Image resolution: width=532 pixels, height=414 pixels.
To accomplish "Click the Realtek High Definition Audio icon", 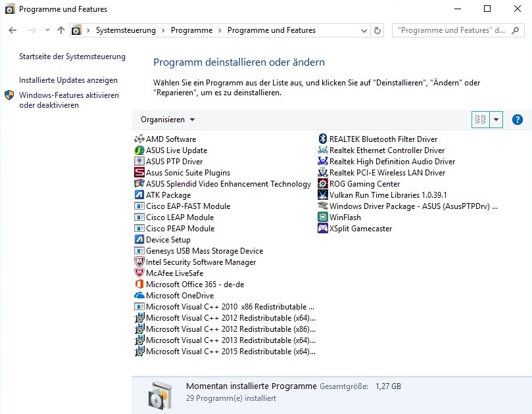I will click(323, 162).
